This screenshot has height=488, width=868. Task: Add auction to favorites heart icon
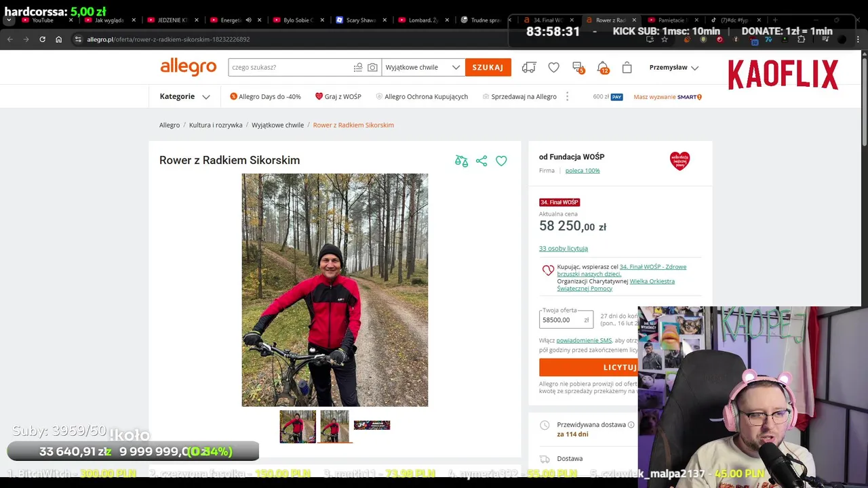tap(501, 161)
